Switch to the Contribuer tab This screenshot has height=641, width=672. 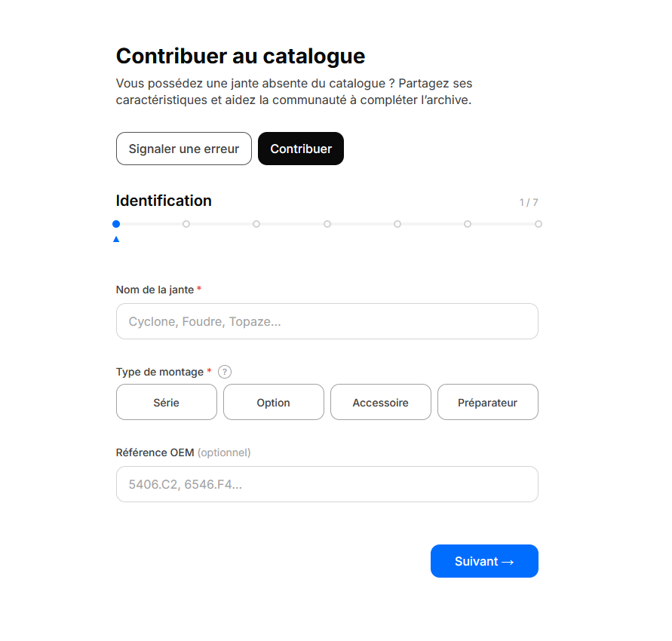point(301,149)
